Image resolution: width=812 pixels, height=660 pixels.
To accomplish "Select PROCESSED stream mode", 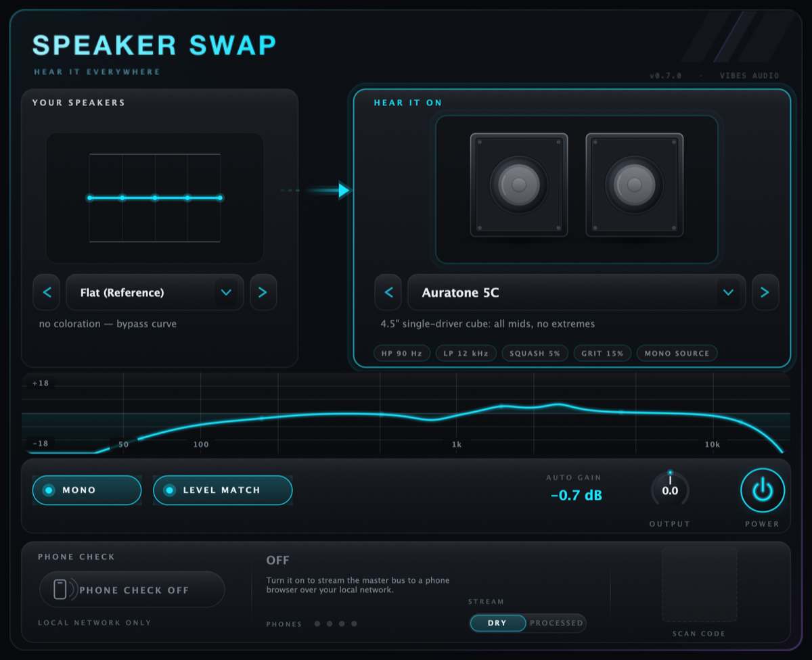I will coord(556,623).
